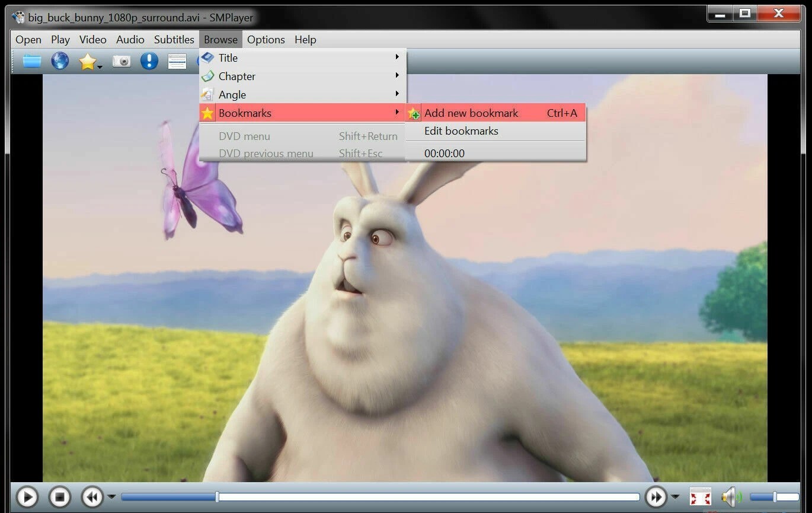Maximize the SMPlayer window

click(x=746, y=13)
